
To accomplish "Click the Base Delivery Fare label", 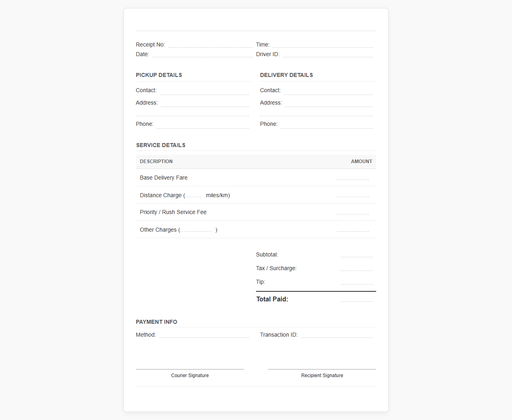I will 163,178.
